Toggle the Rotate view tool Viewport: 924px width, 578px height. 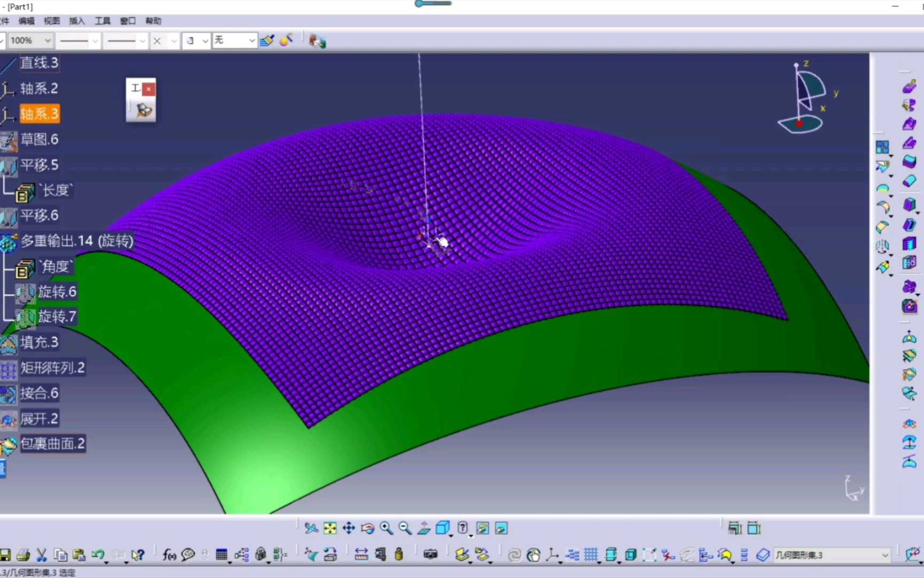[367, 529]
